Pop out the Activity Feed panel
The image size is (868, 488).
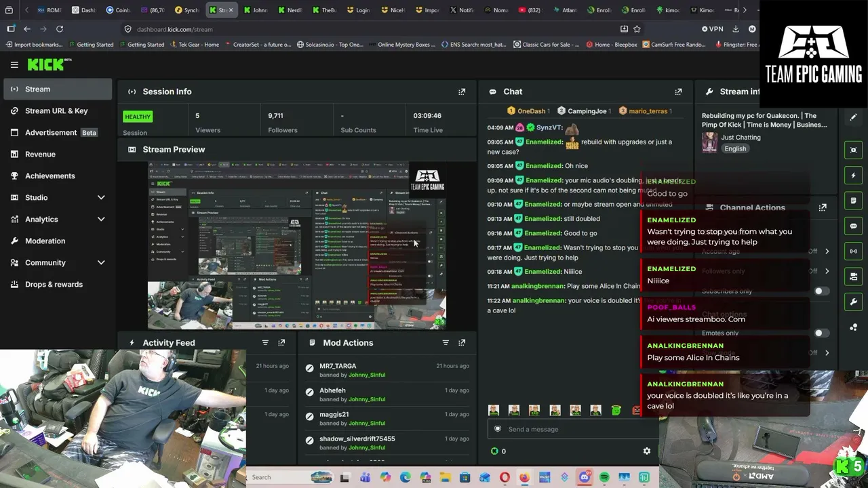pyautogui.click(x=281, y=343)
